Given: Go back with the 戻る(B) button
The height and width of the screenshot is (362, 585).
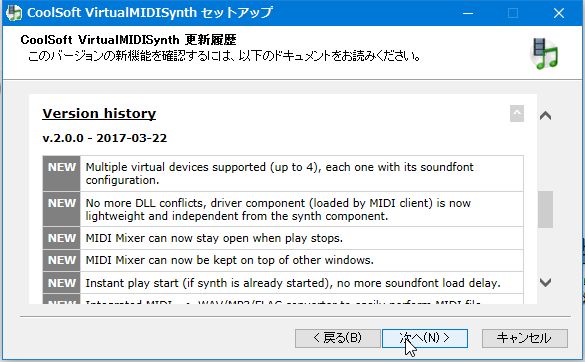Looking at the screenshot, I should [x=338, y=338].
